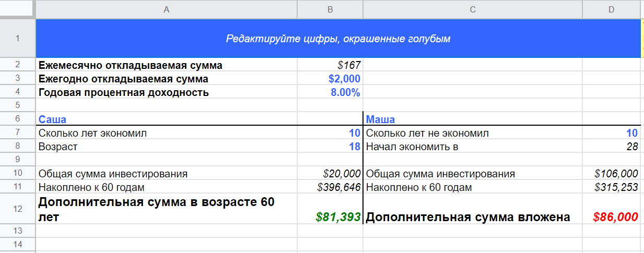The height and width of the screenshot is (253, 644).
Task: Select Маша's 'Накоплено к 60 годам' label
Action: [473, 187]
